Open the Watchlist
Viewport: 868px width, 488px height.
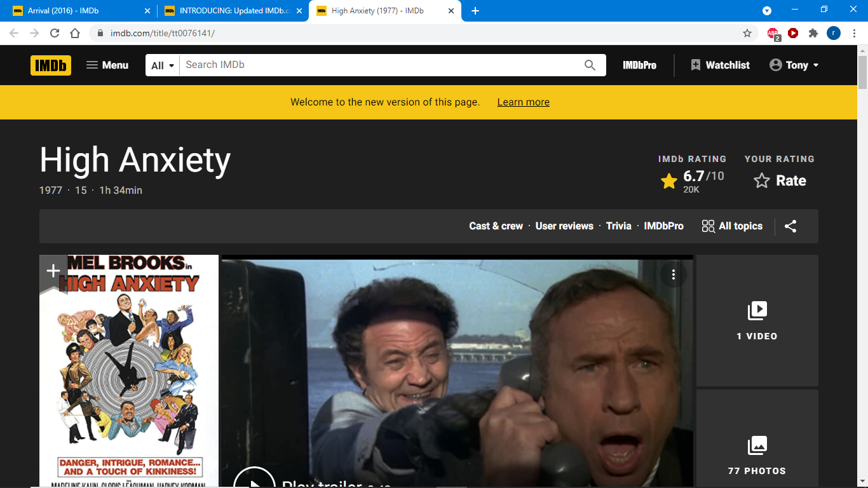click(720, 65)
